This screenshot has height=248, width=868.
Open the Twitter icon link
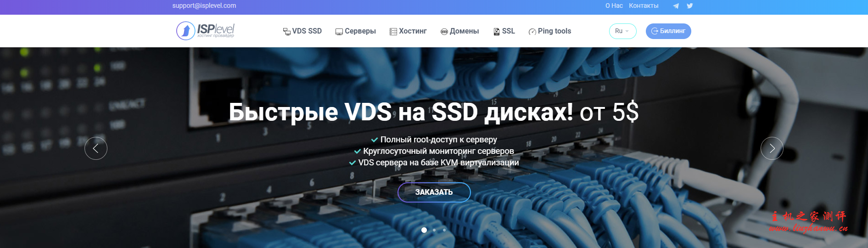tap(689, 6)
